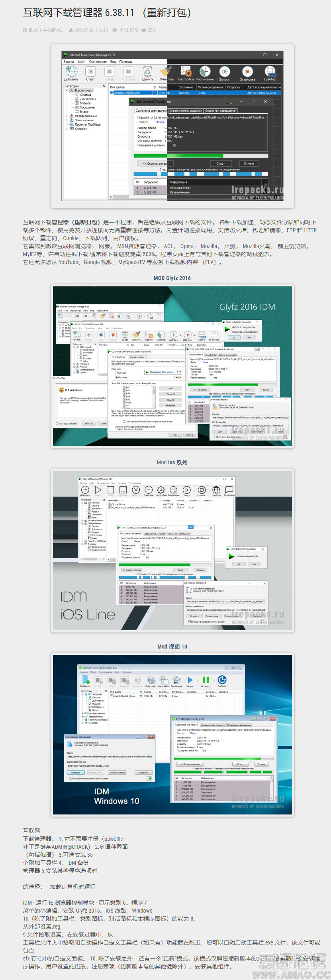
Task: Toggle Show Tips on Startup checkbox, Glyfz screenshot
Action: pyautogui.click(x=57, y=424)
